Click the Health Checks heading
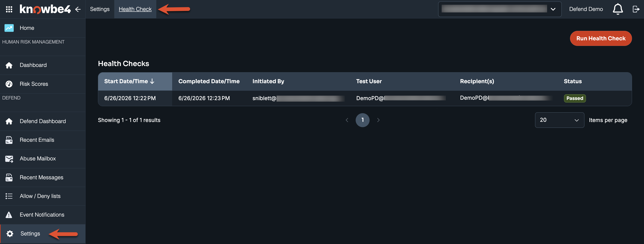Image resolution: width=644 pixels, height=244 pixels. click(123, 64)
